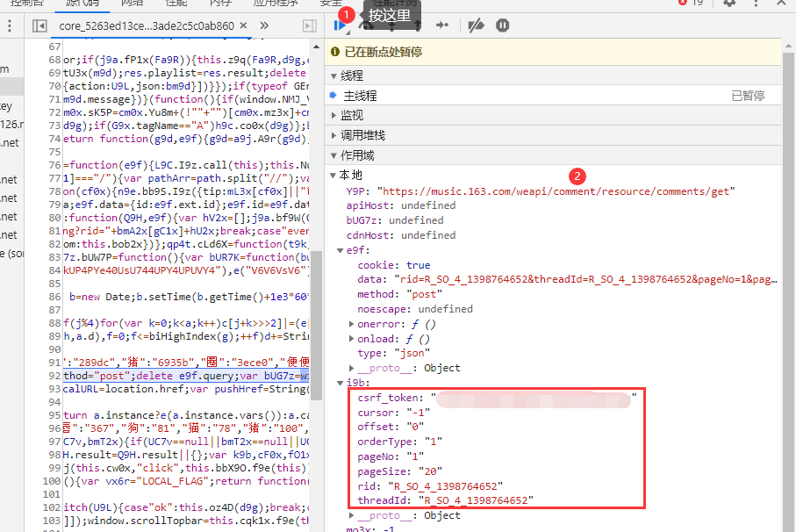Collapse the 作用域 section

pos(356,155)
